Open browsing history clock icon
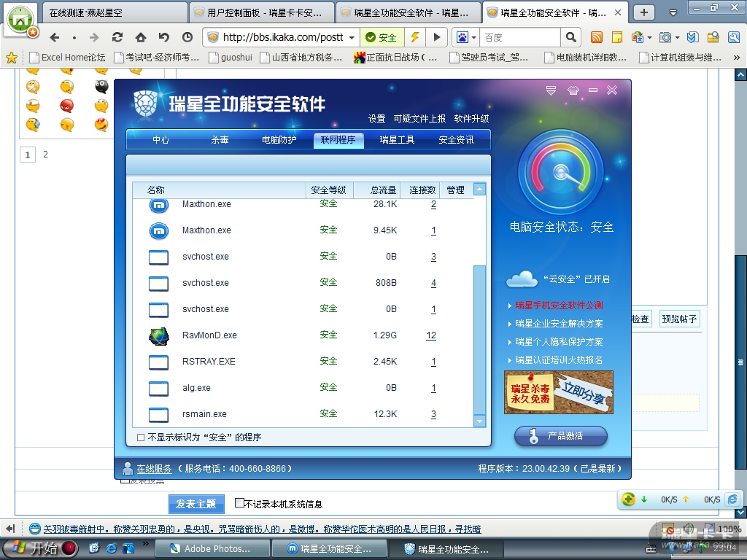 187,37
